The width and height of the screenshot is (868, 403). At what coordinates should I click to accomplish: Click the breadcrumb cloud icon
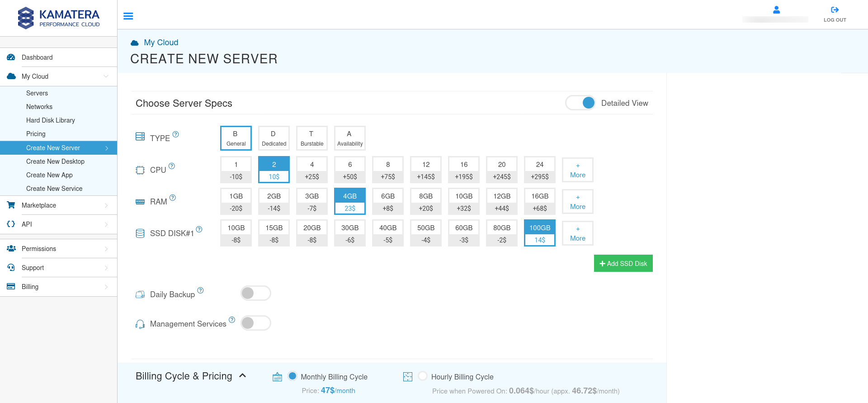(135, 43)
